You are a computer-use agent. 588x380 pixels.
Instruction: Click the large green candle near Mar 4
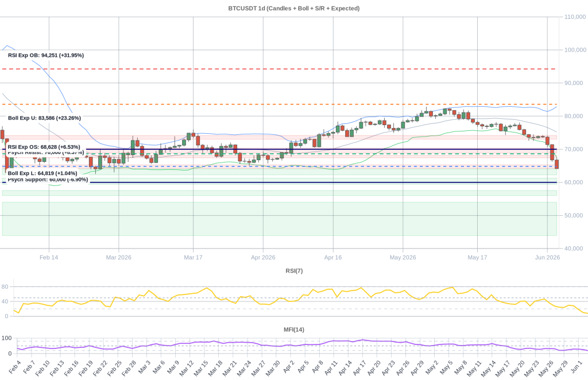(x=133, y=148)
